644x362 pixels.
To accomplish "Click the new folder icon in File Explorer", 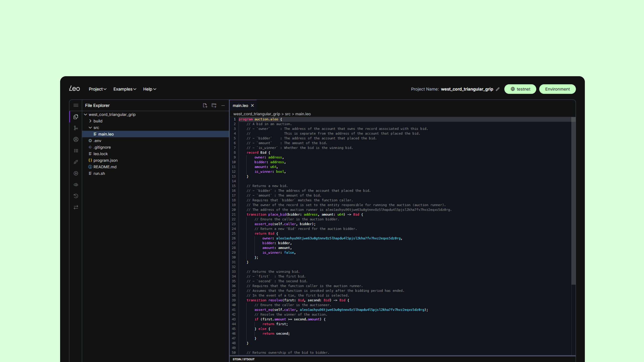I will click(214, 105).
